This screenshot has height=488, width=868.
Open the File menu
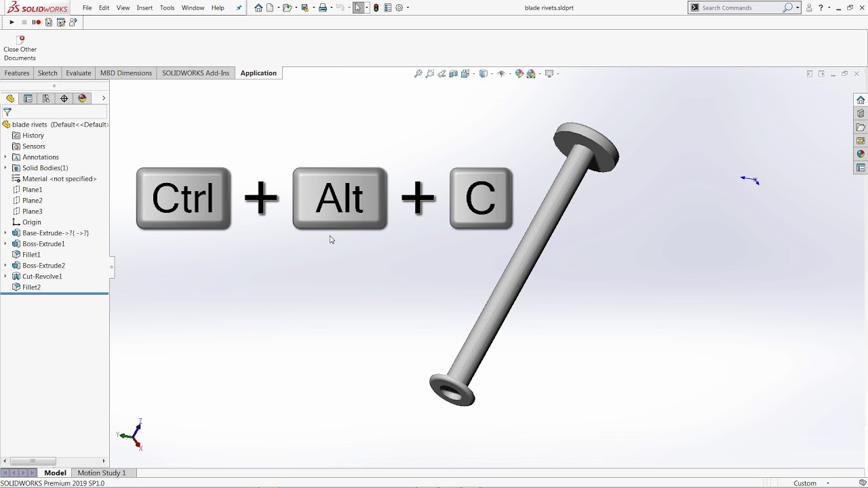(87, 7)
